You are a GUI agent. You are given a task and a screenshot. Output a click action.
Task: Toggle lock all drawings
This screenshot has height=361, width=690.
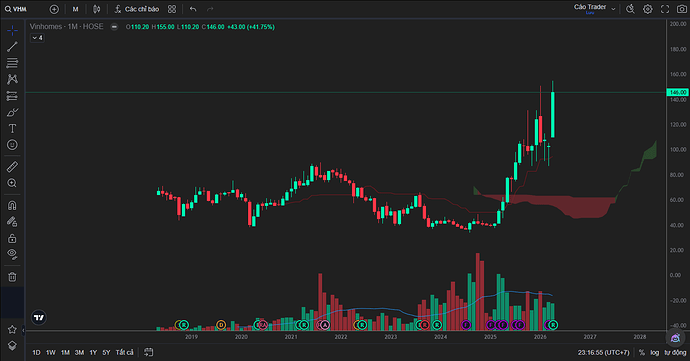point(12,238)
